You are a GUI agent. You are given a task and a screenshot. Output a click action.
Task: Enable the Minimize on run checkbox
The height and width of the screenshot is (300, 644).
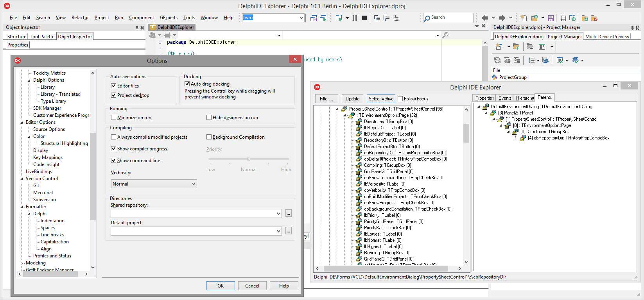tap(114, 118)
